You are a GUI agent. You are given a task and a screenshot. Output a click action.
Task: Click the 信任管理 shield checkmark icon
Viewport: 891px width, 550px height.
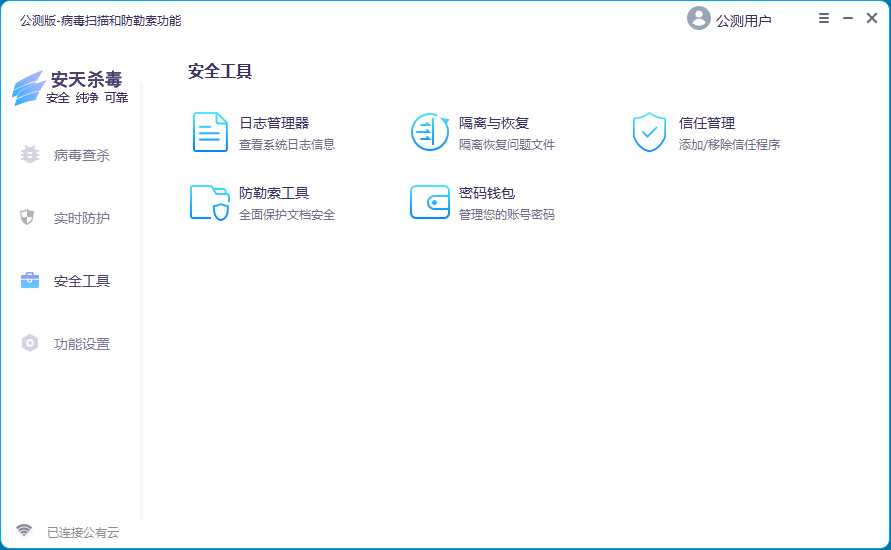point(649,132)
